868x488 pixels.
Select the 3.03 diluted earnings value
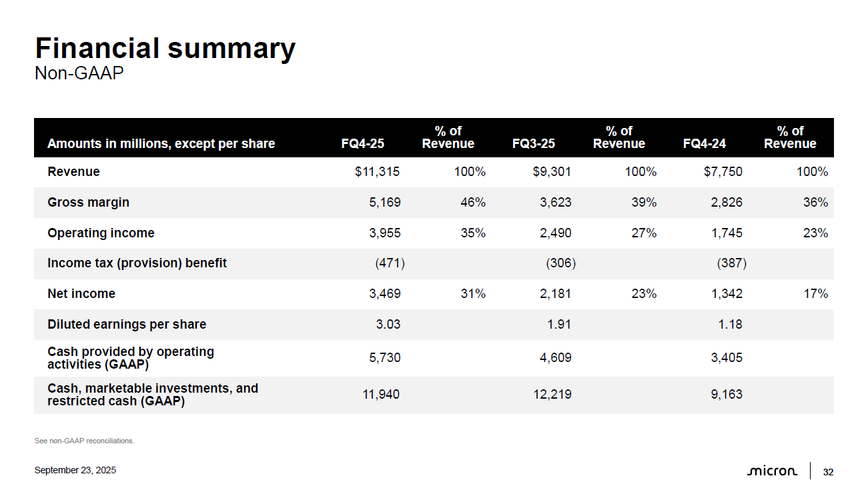pos(387,325)
